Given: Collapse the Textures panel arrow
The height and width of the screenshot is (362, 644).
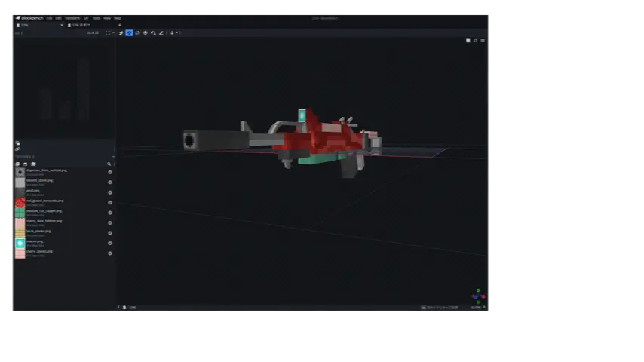Looking at the screenshot, I should [x=113, y=157].
